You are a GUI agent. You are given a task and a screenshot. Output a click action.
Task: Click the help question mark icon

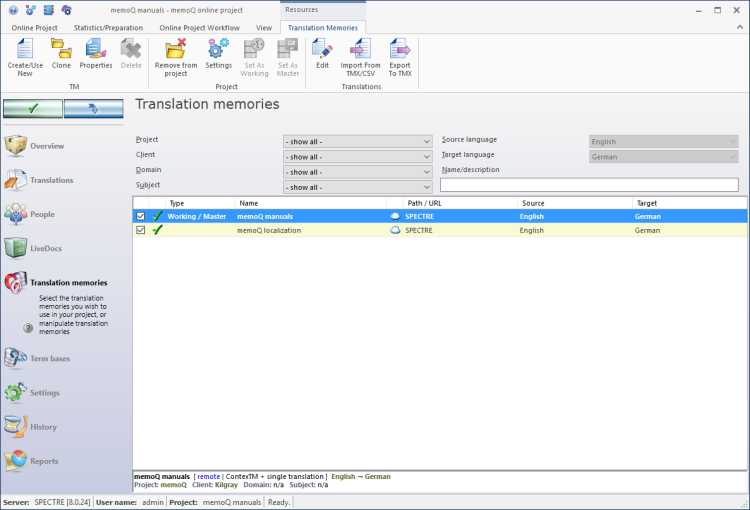click(28, 328)
